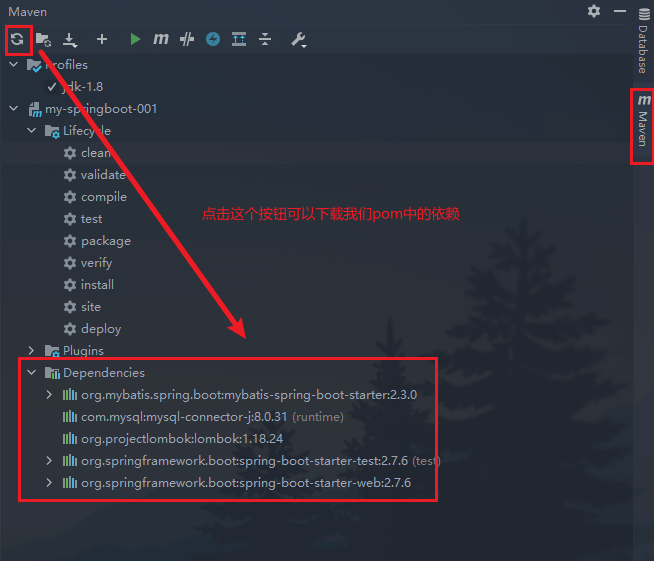Screen dimensions: 654x561
Task: Hide the Maven tool window
Action: [x=620, y=11]
